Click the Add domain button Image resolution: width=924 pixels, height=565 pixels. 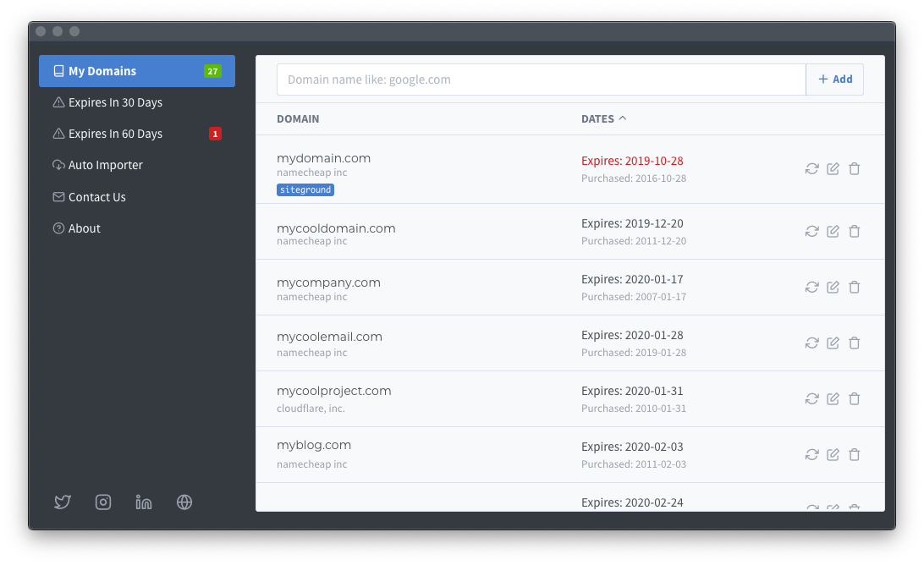click(x=835, y=80)
